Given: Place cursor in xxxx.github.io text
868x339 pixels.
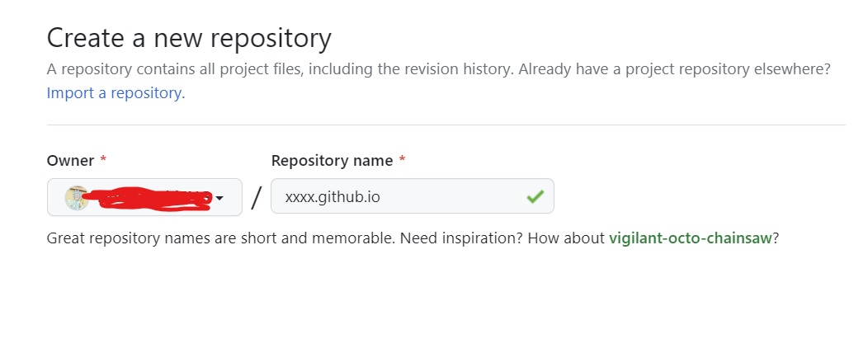Looking at the screenshot, I should click(333, 196).
